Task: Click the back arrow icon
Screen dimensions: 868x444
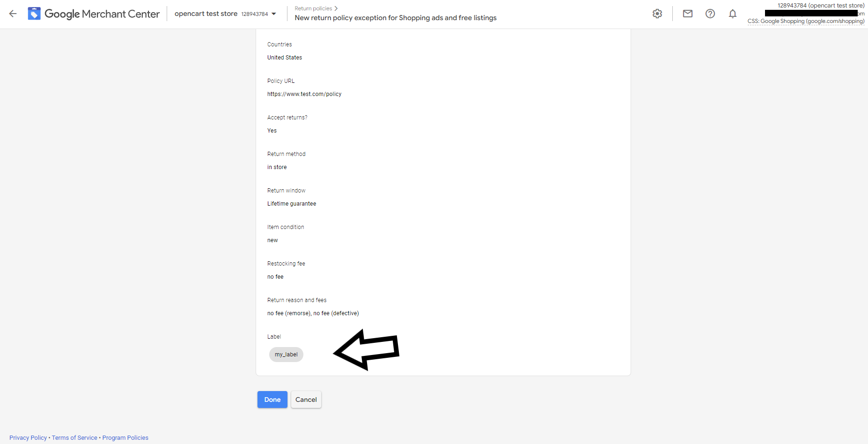Action: click(13, 14)
